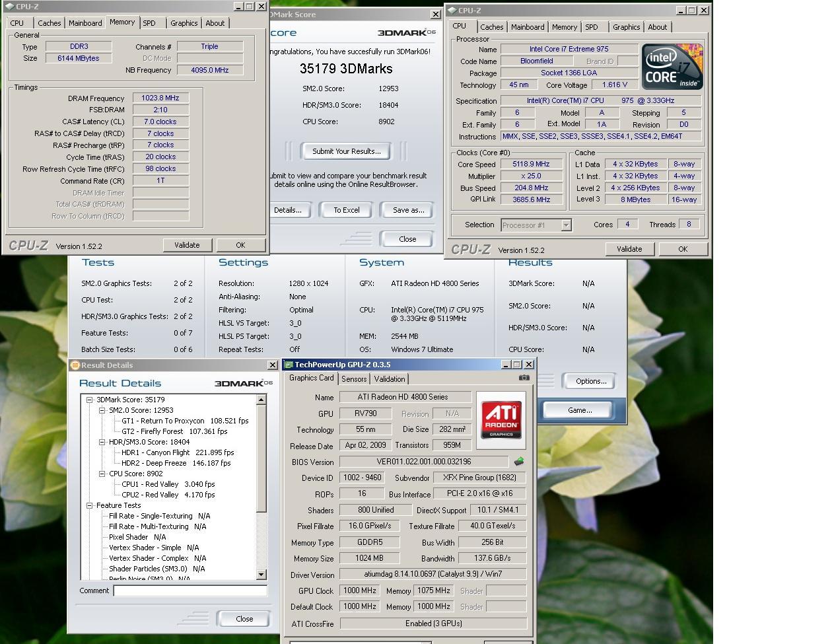Switch to Validation tab in GPU-Z

coord(390,379)
